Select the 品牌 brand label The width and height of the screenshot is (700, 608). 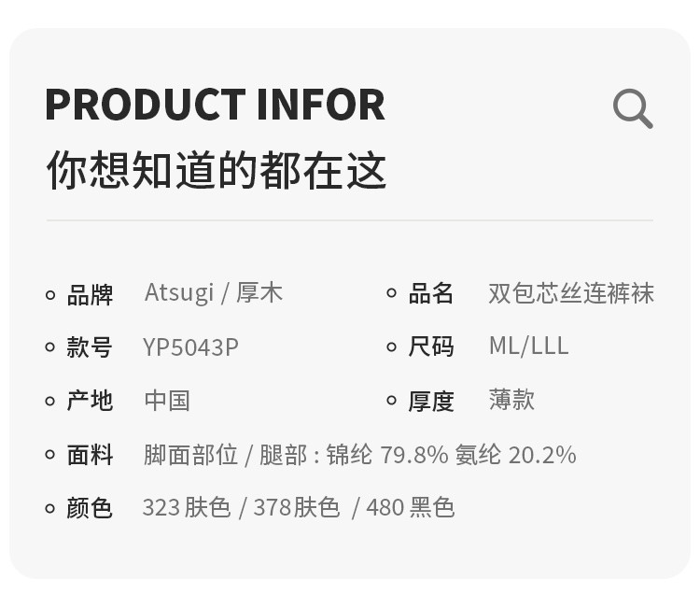point(90,295)
